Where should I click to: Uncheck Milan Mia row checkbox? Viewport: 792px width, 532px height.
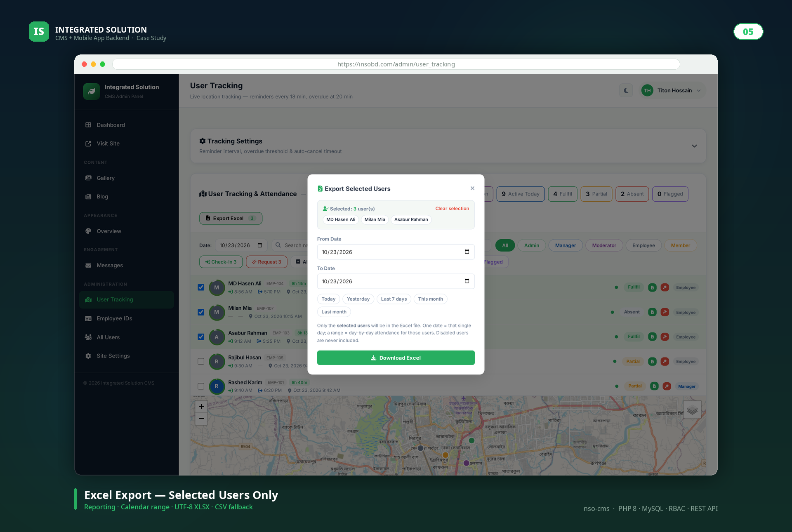point(201,312)
